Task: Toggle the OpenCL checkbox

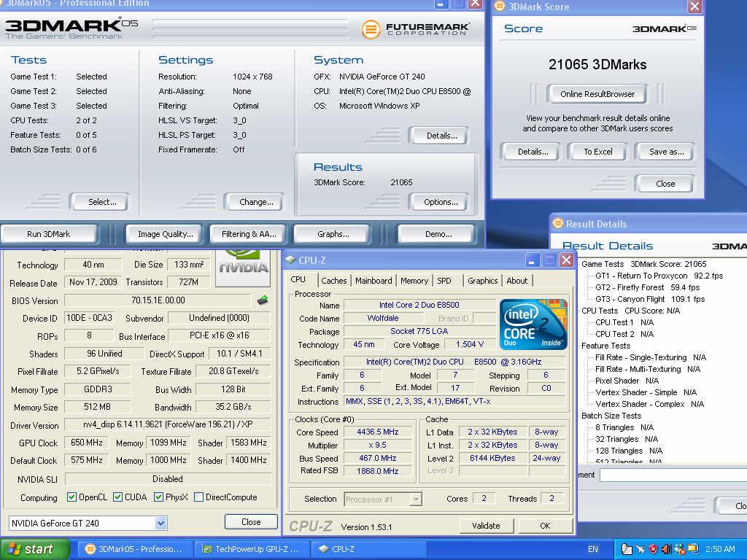Action: click(72, 497)
